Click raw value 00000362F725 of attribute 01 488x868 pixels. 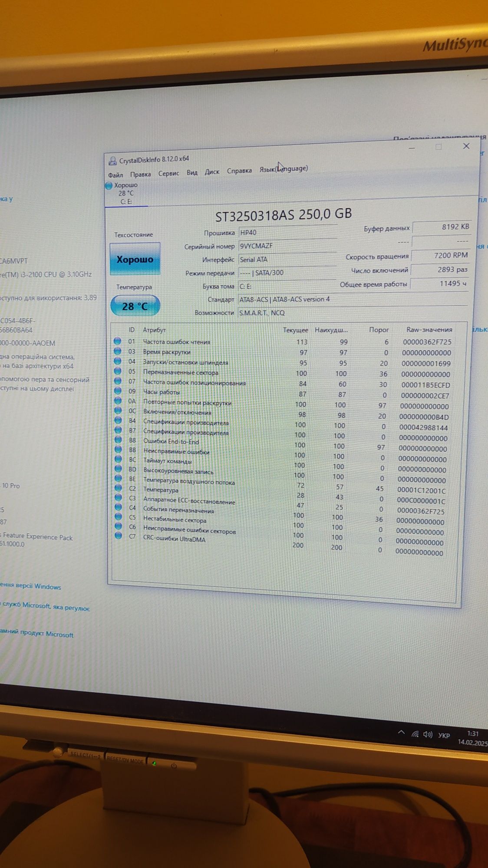pyautogui.click(x=427, y=342)
